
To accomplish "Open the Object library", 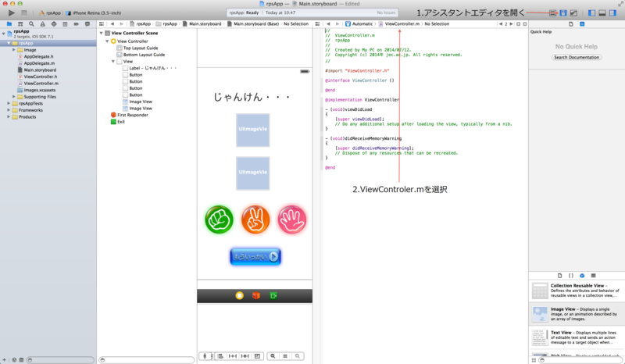I will click(x=582, y=276).
